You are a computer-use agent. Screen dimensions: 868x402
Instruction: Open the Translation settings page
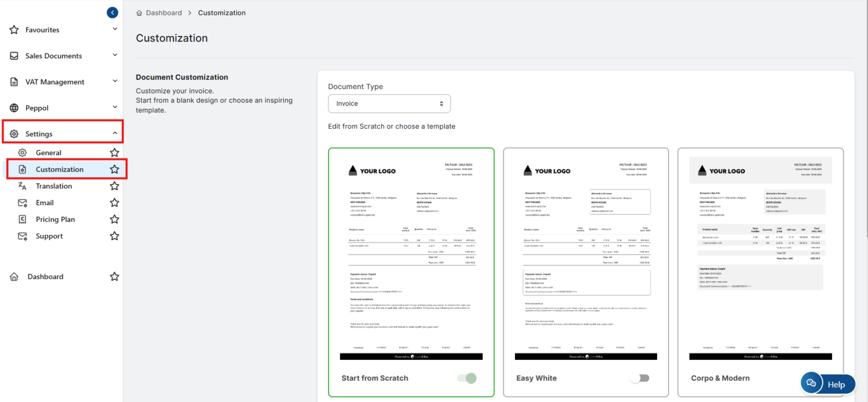54,186
